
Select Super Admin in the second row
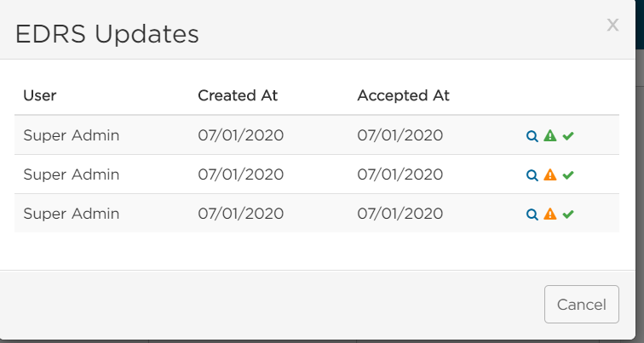click(x=72, y=174)
